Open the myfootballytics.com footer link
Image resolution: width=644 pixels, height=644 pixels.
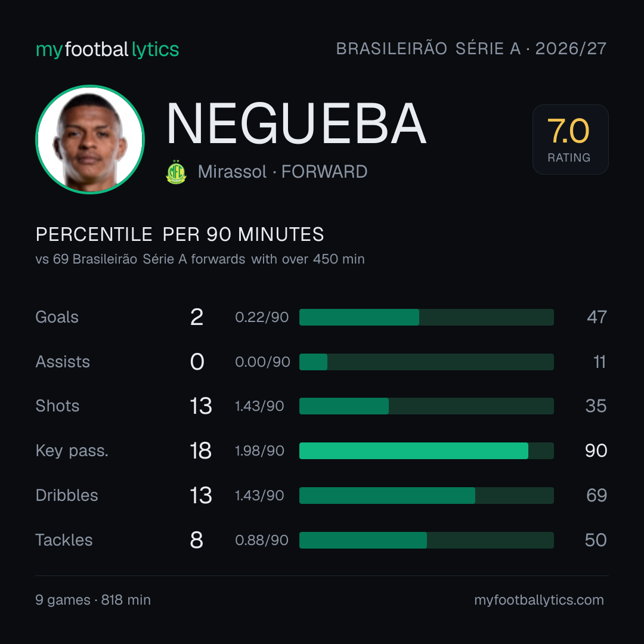[x=539, y=600]
